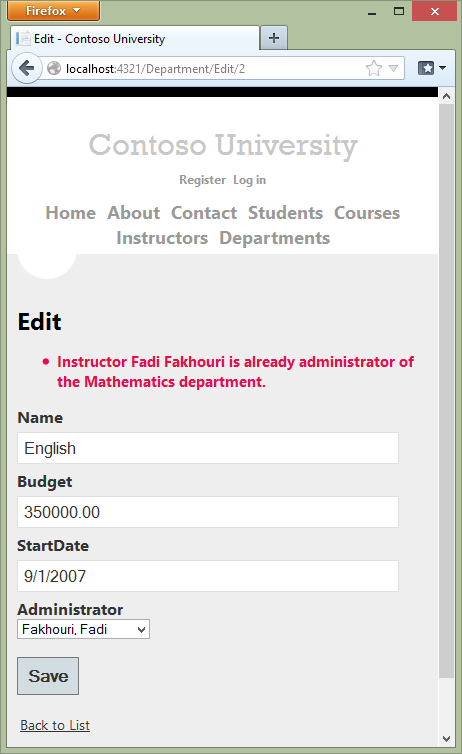This screenshot has height=754, width=462.
Task: Click the Name field label
Action: tap(40, 418)
